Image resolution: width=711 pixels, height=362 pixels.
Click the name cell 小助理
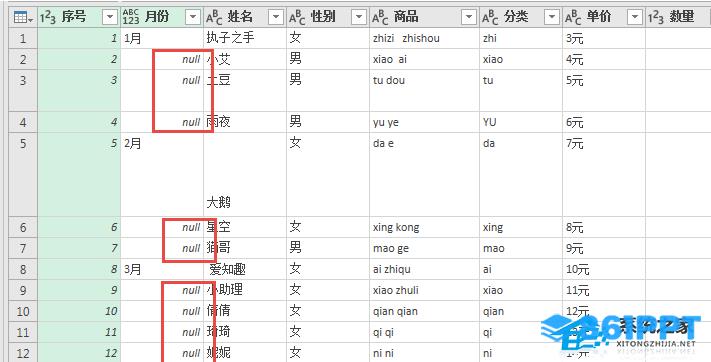245,290
